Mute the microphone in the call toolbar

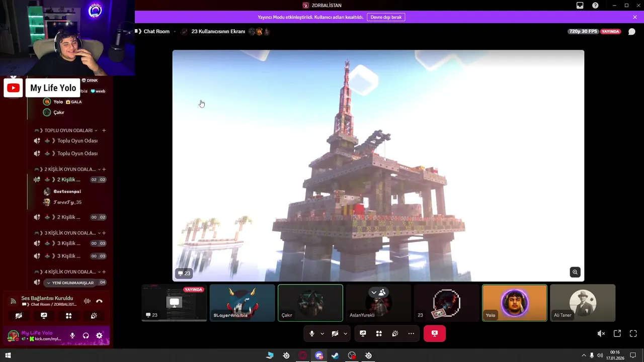(x=312, y=333)
